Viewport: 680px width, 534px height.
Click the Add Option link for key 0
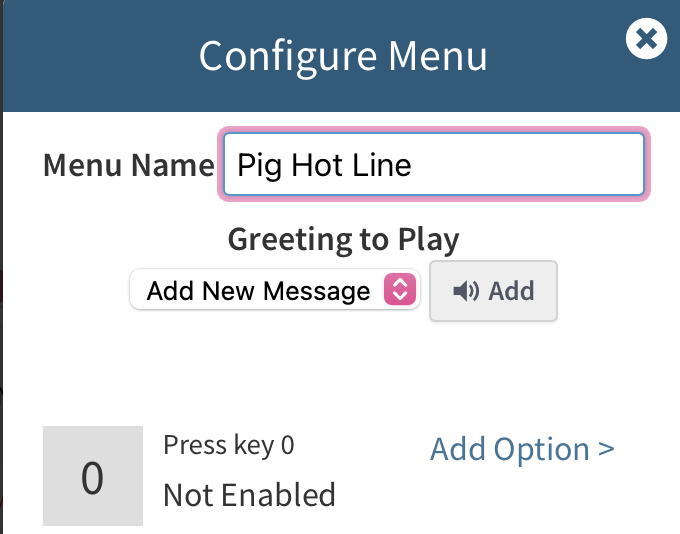(521, 450)
